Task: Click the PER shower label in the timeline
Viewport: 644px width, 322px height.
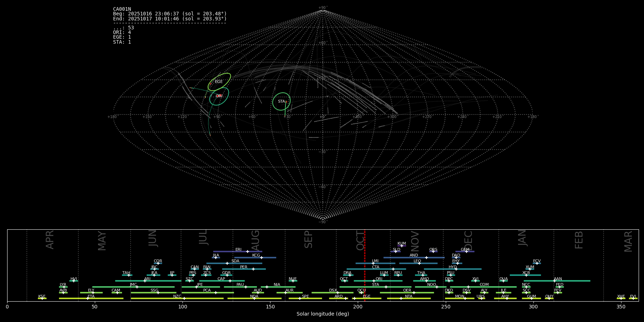Action: (x=244, y=267)
